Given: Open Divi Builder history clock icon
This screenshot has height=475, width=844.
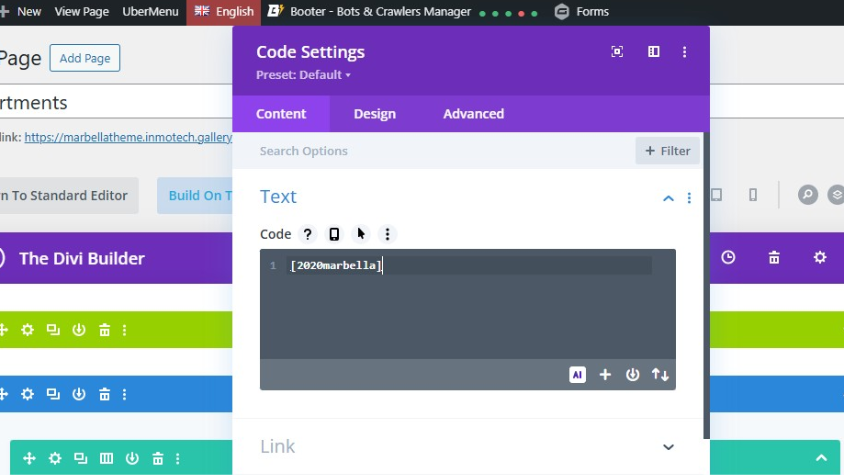Looking at the screenshot, I should [x=728, y=258].
